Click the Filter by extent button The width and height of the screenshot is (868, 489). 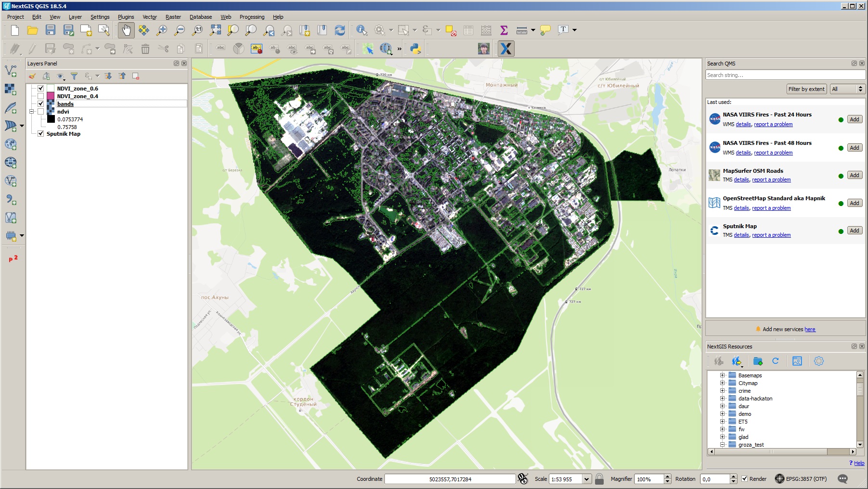point(806,89)
